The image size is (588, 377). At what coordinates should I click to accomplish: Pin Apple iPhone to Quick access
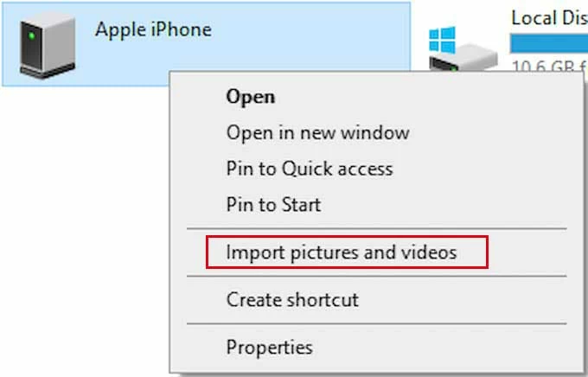(x=309, y=169)
